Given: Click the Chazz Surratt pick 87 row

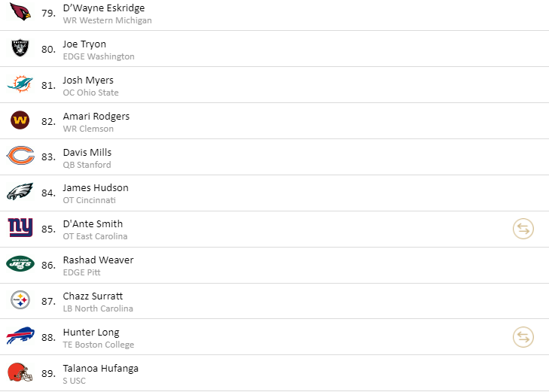Looking at the screenshot, I should click(274, 301).
